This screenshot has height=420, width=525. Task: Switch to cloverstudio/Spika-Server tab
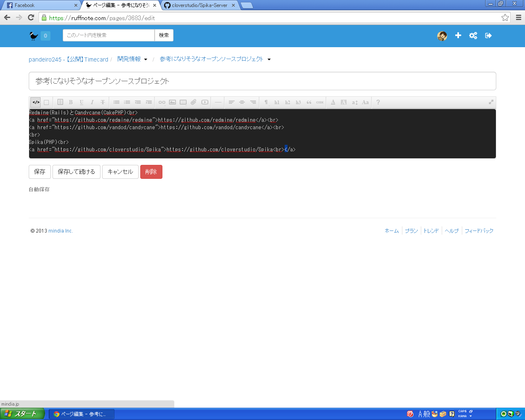tap(199, 5)
